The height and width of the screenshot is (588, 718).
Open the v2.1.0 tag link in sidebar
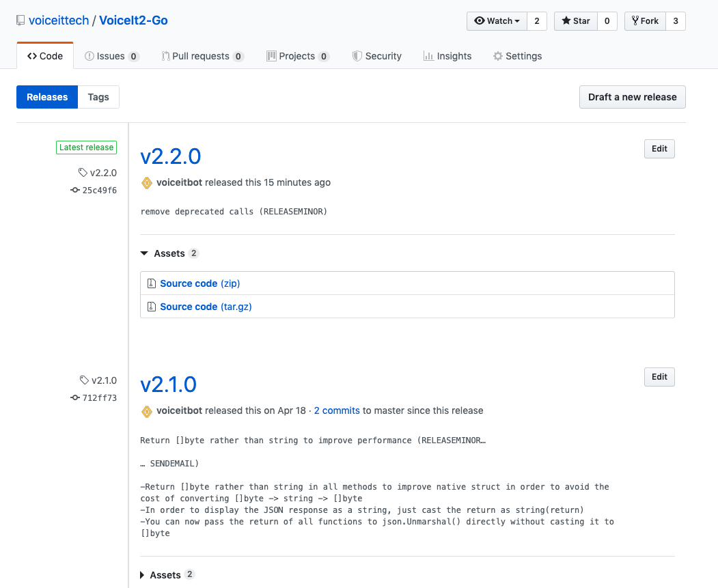[104, 380]
